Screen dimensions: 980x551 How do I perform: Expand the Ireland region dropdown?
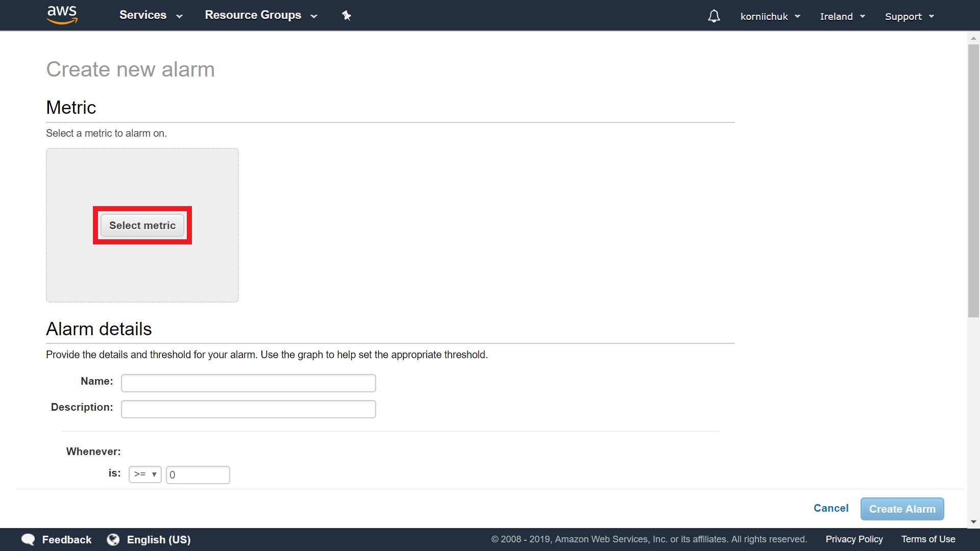842,16
